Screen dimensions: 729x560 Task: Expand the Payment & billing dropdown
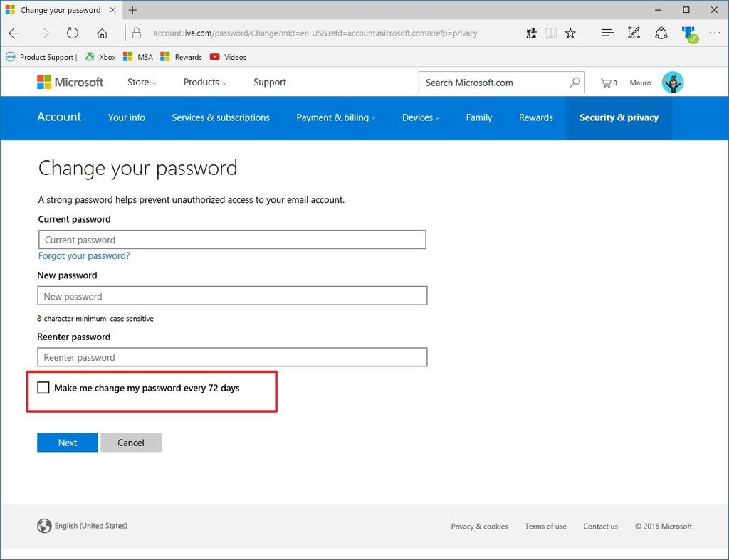(x=335, y=117)
